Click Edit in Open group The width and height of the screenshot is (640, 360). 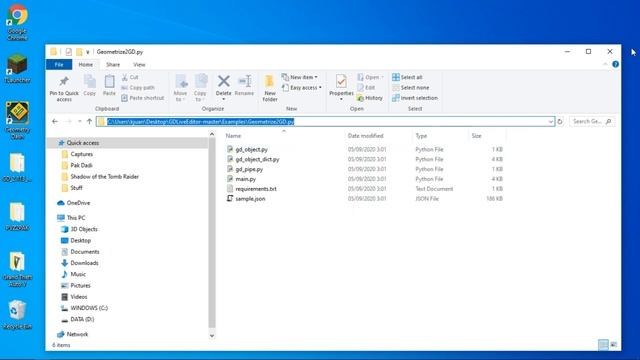pos(366,87)
